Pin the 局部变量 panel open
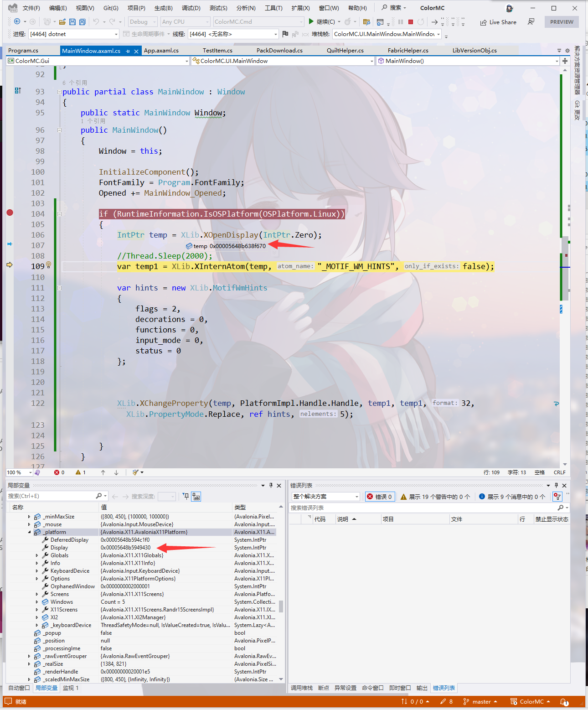The height and width of the screenshot is (710, 588). point(270,485)
